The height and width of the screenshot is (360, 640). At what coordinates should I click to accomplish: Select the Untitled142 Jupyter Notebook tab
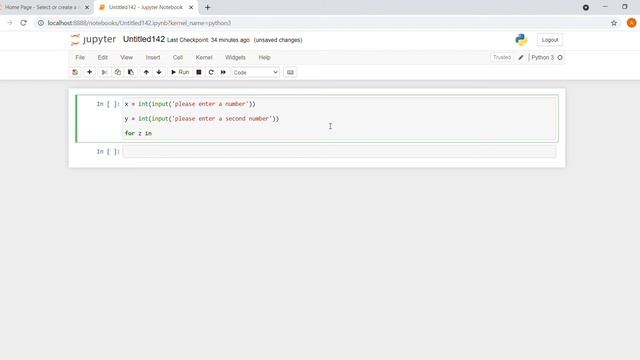(145, 7)
